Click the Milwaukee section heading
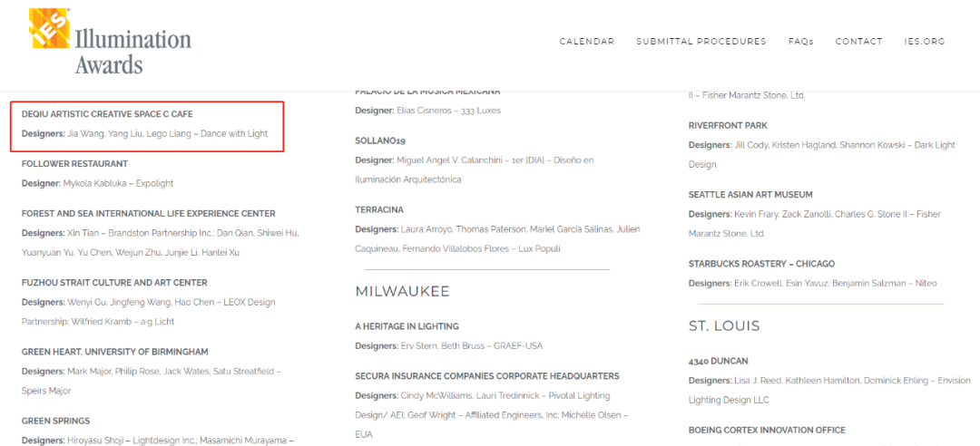 (x=402, y=292)
